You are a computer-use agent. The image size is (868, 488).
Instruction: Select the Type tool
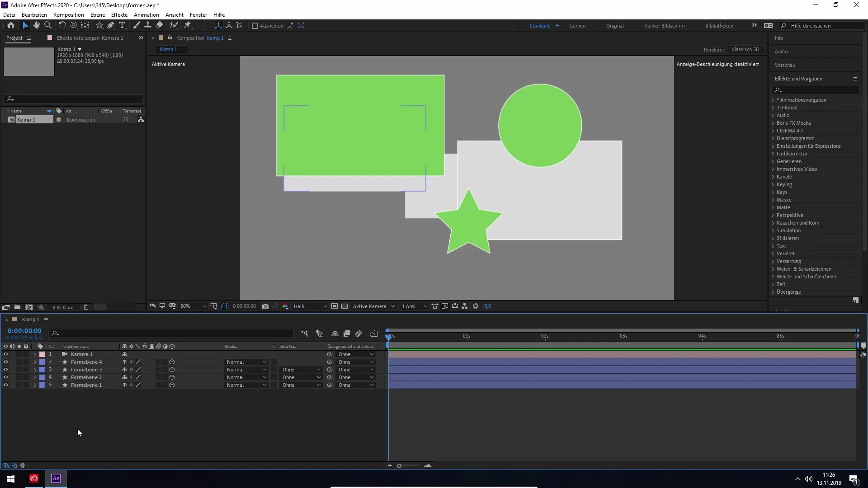coord(122,25)
